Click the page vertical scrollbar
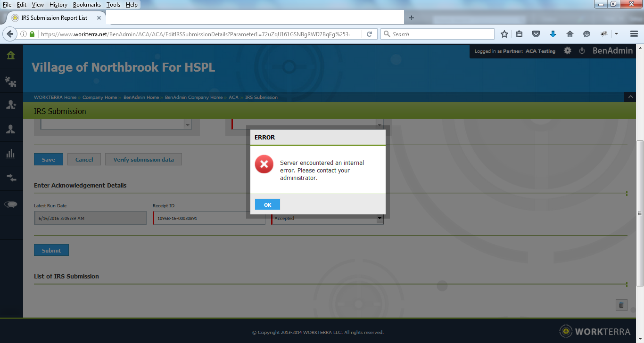The width and height of the screenshot is (644, 343). 640,212
